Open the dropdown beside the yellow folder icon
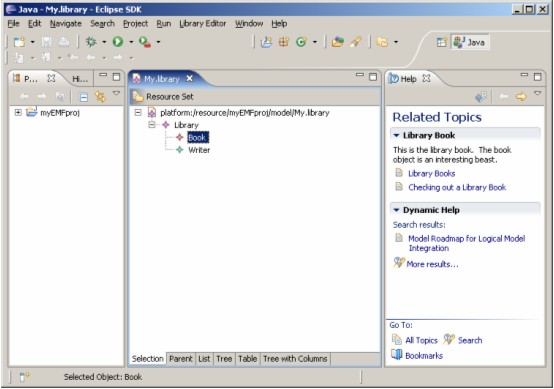 [396, 42]
